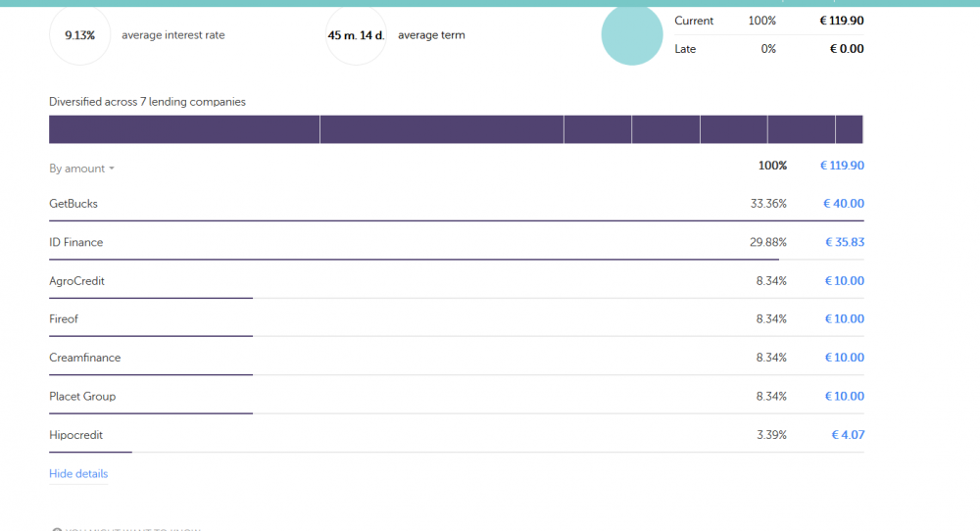This screenshot has height=531, width=980.
Task: Select Creamfinance € 10.00 amount link
Action: tap(844, 358)
